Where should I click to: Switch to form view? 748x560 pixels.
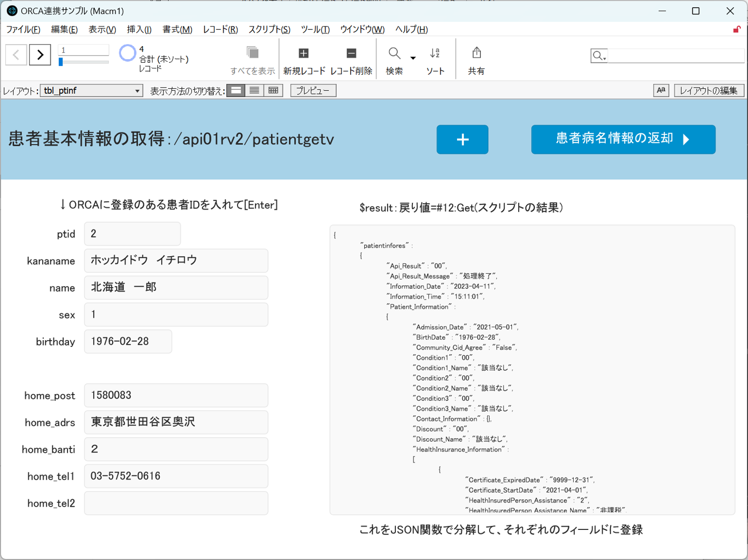point(236,90)
